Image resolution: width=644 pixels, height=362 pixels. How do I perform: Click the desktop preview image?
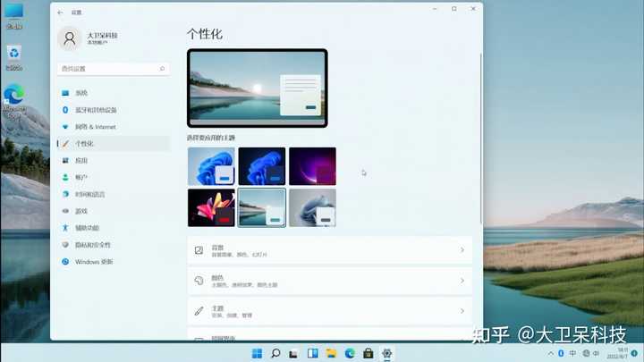click(257, 88)
